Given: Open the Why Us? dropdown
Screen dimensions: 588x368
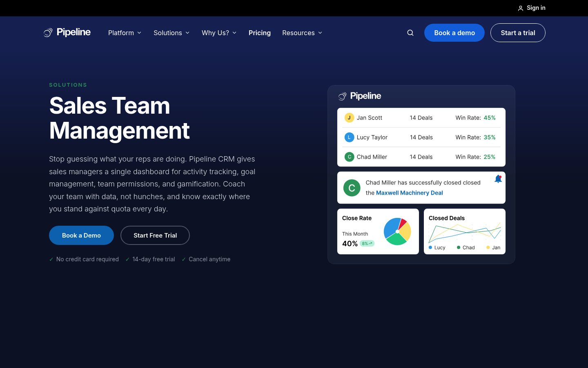Looking at the screenshot, I should 219,33.
